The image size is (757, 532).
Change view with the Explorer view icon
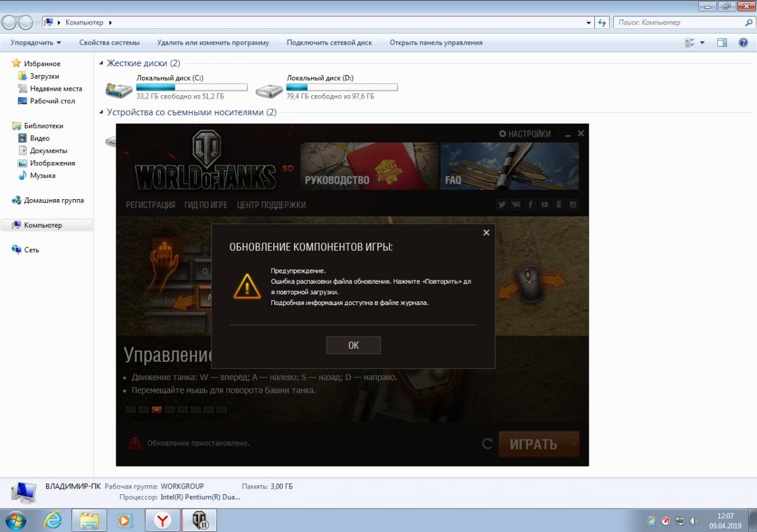coord(690,43)
